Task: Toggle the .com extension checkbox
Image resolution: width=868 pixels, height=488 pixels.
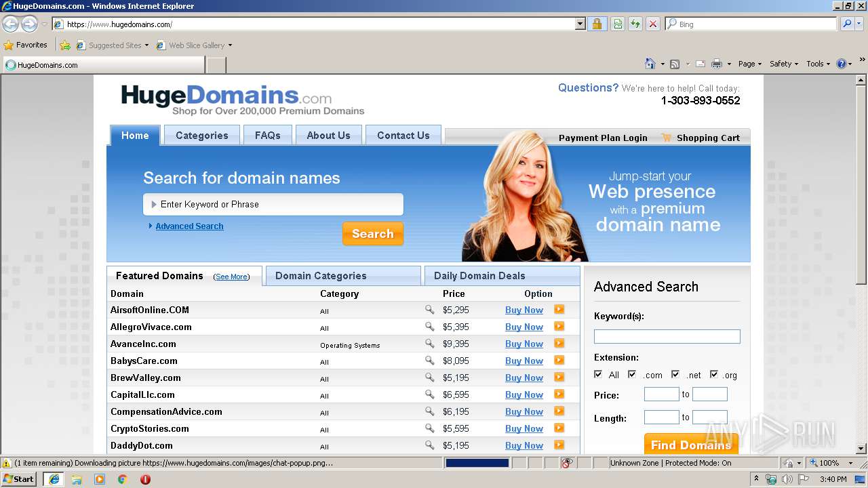Action: pyautogui.click(x=632, y=374)
